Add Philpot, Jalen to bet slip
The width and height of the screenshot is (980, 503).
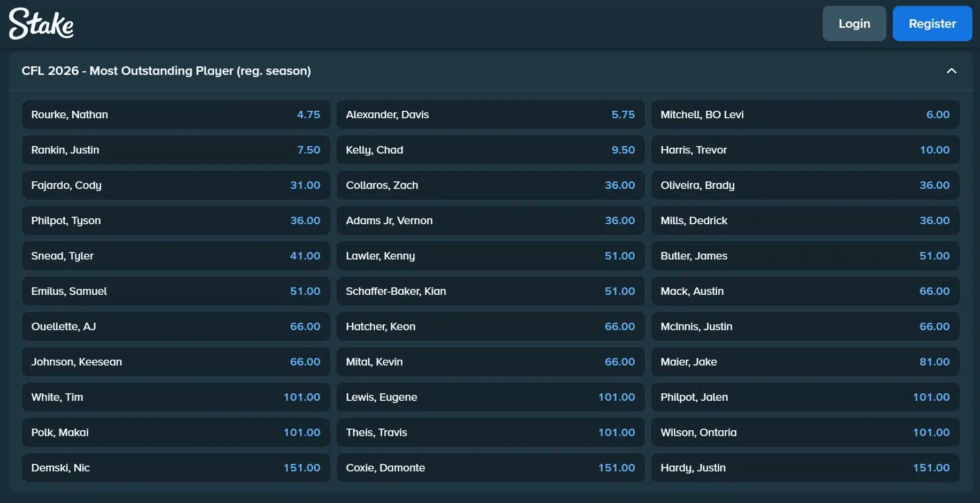pyautogui.click(x=805, y=397)
